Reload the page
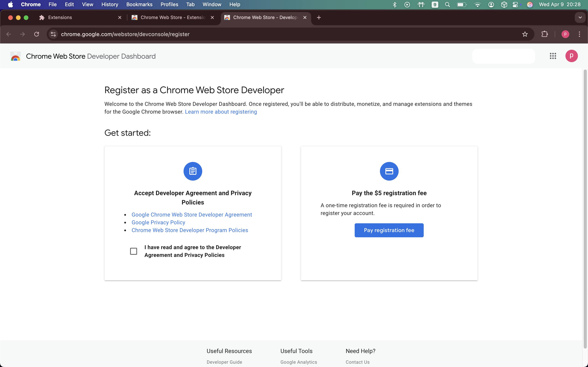This screenshot has width=588, height=367. click(x=36, y=34)
